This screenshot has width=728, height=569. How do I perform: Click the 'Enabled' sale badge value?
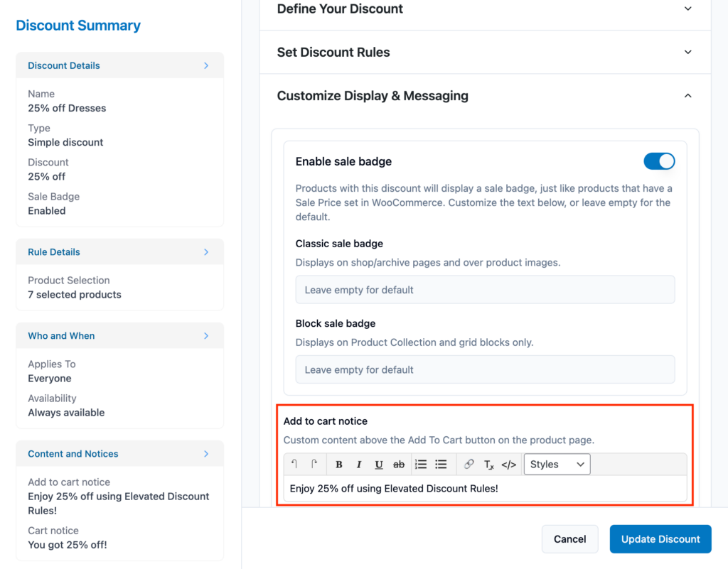46,211
